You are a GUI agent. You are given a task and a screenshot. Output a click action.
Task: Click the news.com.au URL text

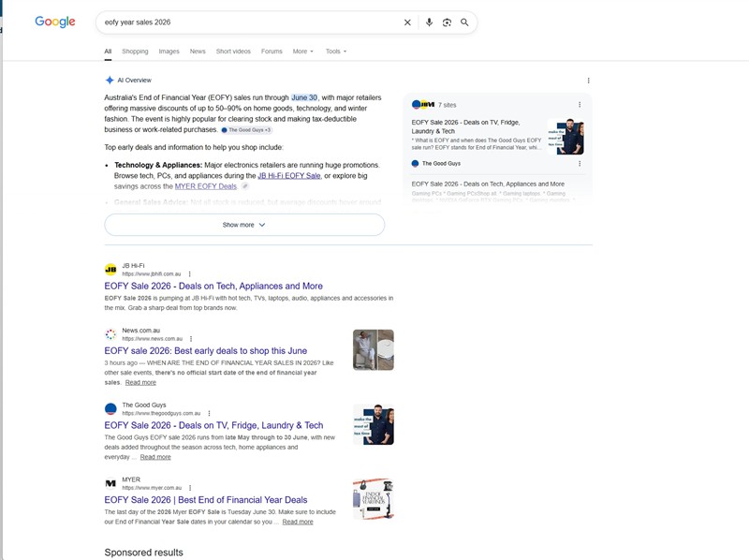pos(153,339)
